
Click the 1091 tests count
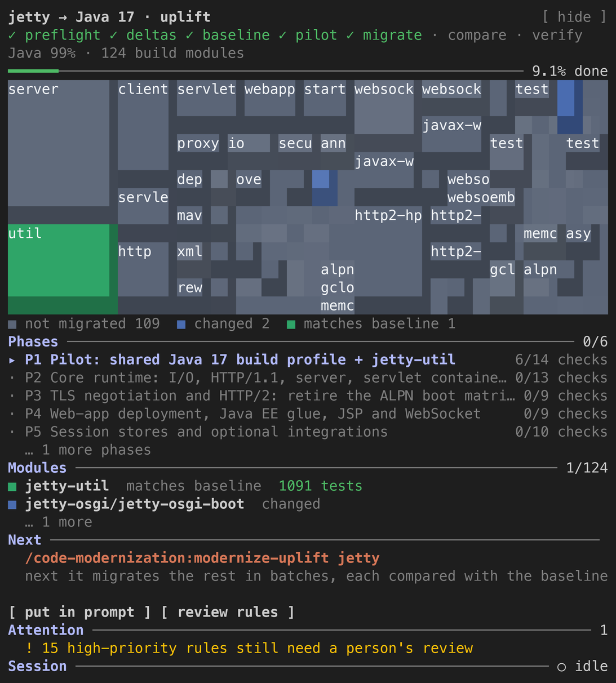321,486
